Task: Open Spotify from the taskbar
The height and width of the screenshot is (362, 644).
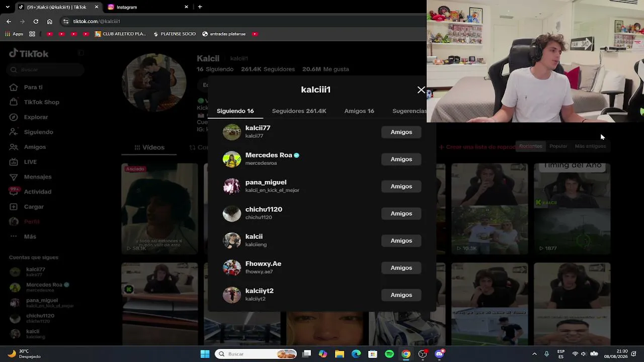Action: (389, 354)
